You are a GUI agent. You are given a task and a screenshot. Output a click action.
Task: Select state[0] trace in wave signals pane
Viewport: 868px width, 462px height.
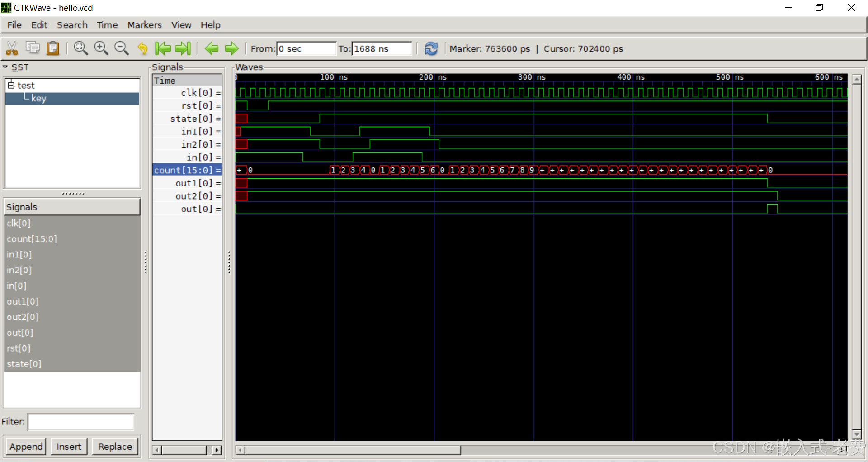(x=187, y=119)
